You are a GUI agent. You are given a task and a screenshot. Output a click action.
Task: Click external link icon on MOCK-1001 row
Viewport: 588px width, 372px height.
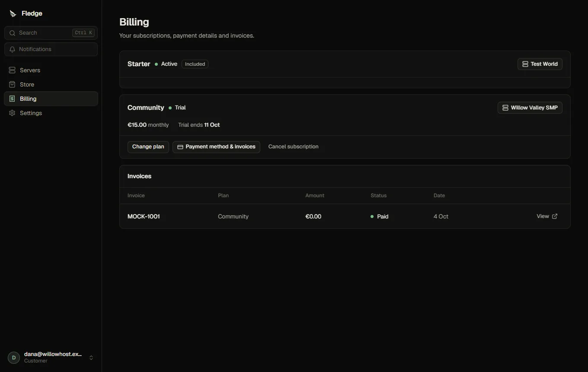pos(555,216)
